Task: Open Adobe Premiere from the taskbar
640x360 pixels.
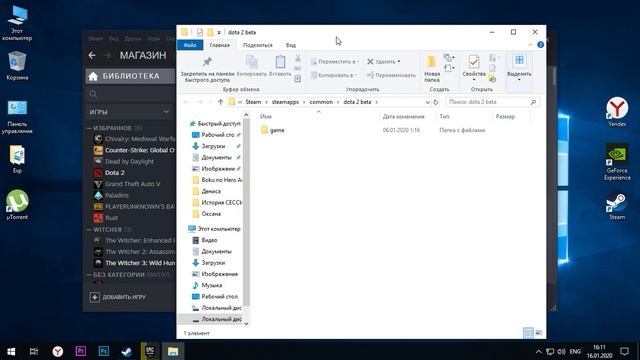Action: pyautogui.click(x=81, y=351)
